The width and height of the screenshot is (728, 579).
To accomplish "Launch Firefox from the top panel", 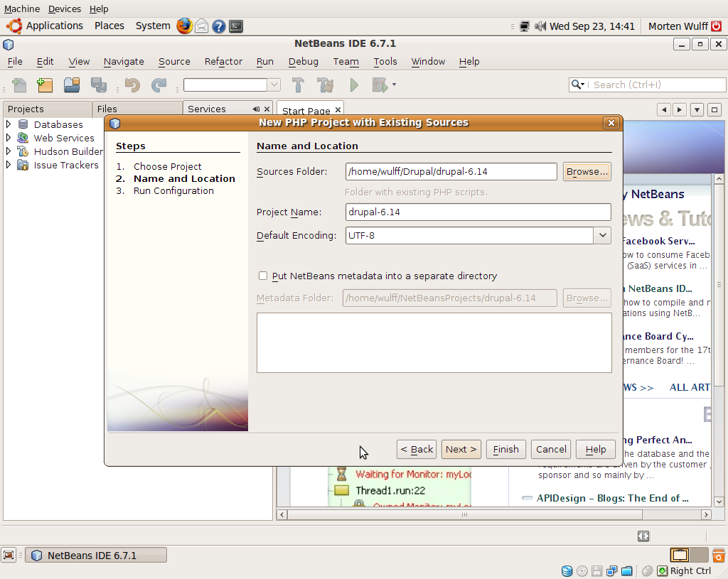I will 184,26.
